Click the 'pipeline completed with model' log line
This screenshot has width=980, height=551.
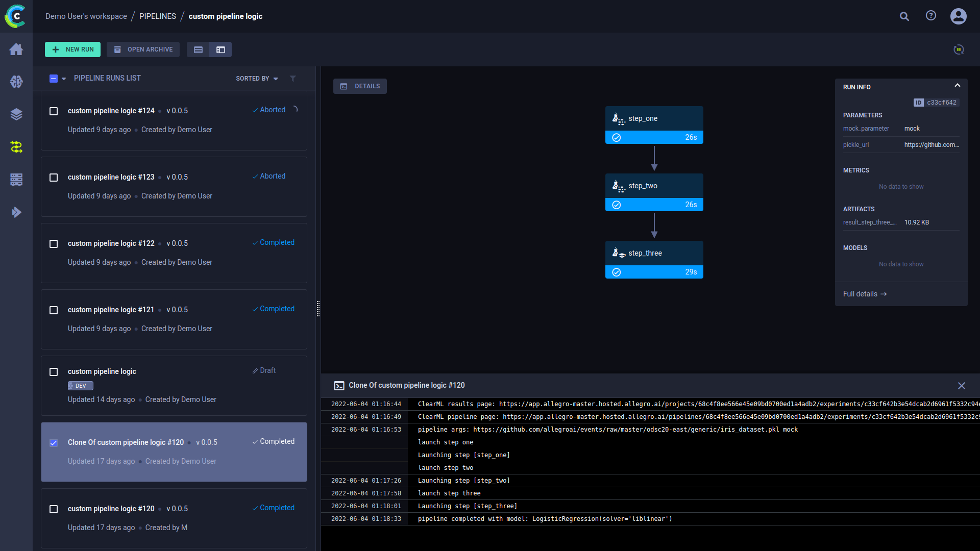point(545,519)
